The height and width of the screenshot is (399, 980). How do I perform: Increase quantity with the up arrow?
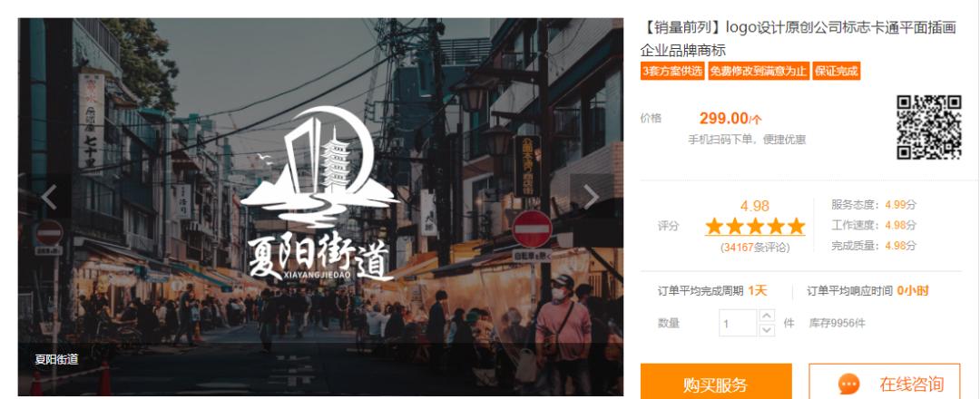tap(767, 316)
